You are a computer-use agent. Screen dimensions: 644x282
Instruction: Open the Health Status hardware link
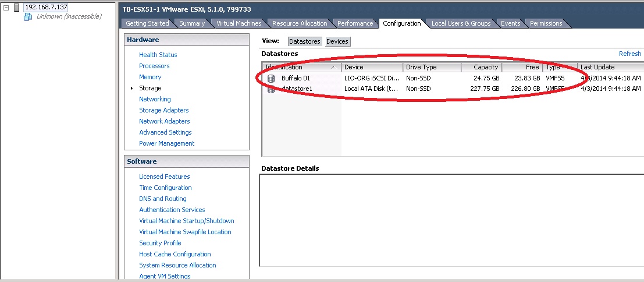[158, 55]
